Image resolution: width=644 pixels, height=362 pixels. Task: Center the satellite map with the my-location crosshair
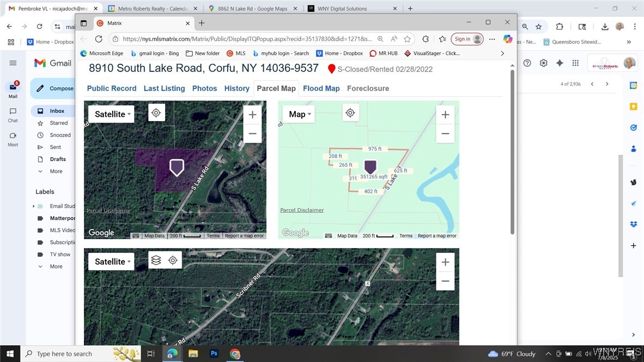tap(156, 112)
